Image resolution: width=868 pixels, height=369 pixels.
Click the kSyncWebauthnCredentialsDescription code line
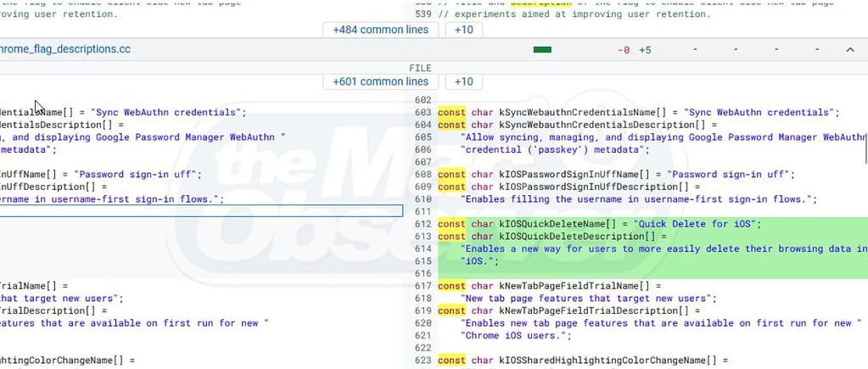[577, 125]
